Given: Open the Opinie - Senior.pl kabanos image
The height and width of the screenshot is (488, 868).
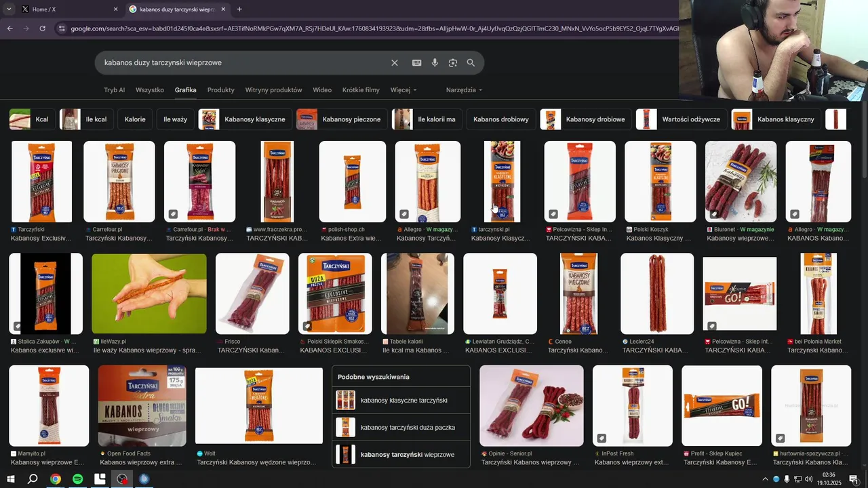Looking at the screenshot, I should [532, 405].
